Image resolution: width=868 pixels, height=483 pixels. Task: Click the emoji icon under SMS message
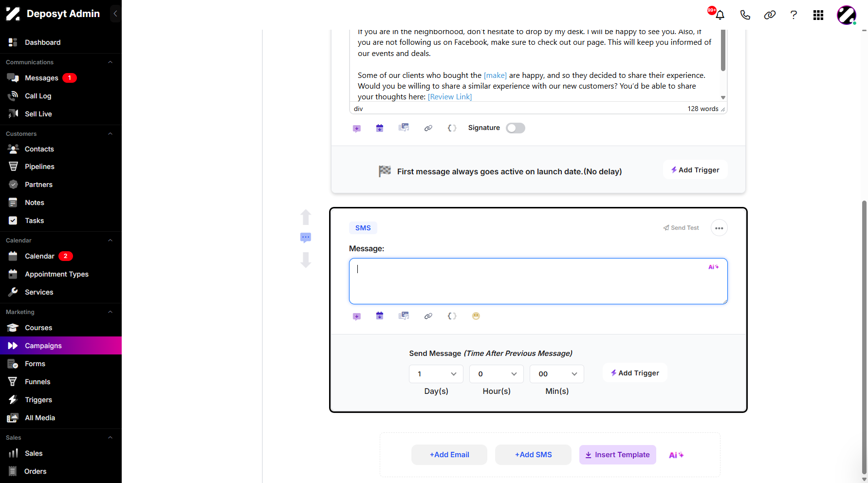476,316
